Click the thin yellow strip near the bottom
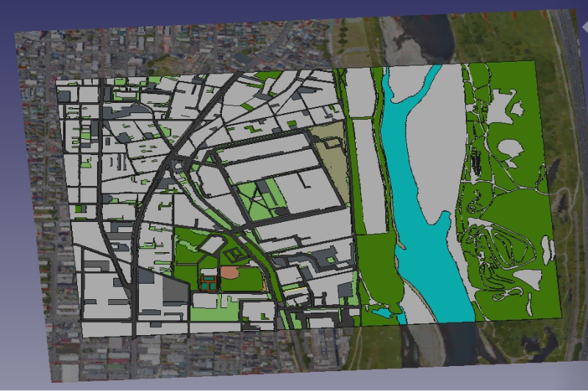The width and height of the screenshot is (588, 391). [x=293, y=291]
